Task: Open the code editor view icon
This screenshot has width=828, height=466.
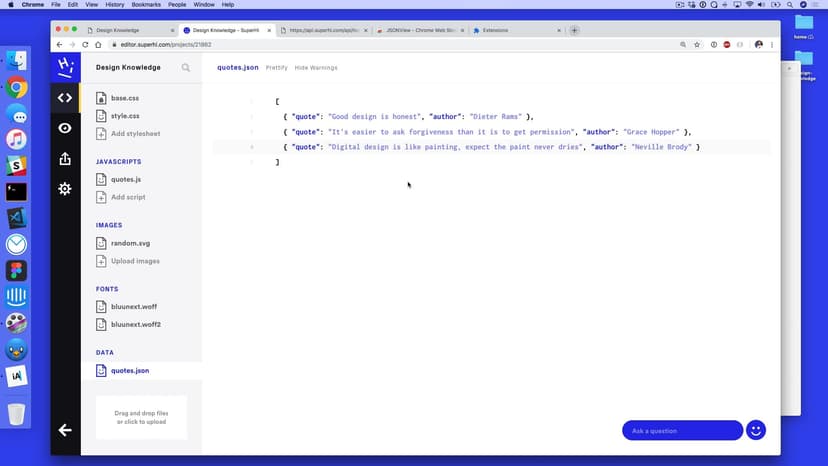Action: click(x=65, y=98)
